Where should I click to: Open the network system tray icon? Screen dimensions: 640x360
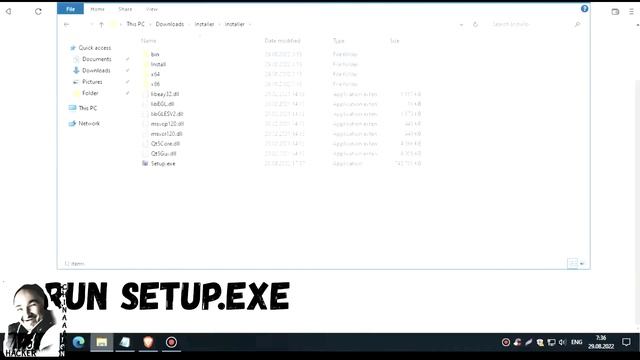click(551, 342)
